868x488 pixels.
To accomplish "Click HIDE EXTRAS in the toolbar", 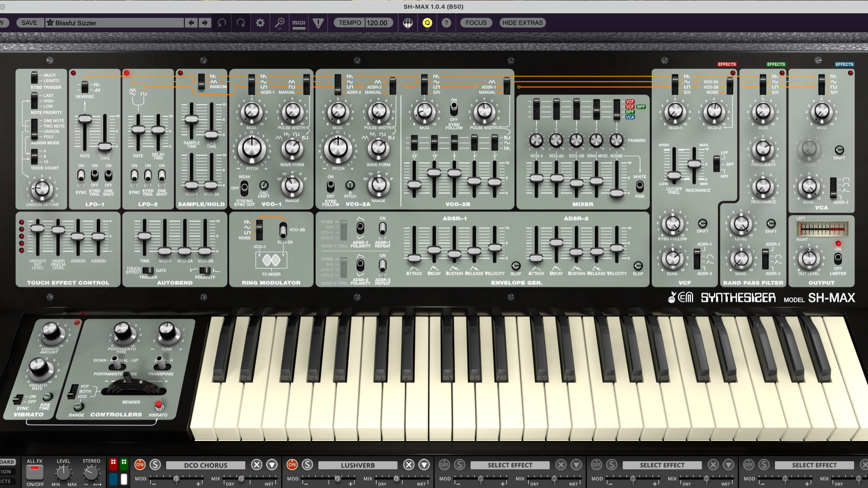I will [x=521, y=23].
